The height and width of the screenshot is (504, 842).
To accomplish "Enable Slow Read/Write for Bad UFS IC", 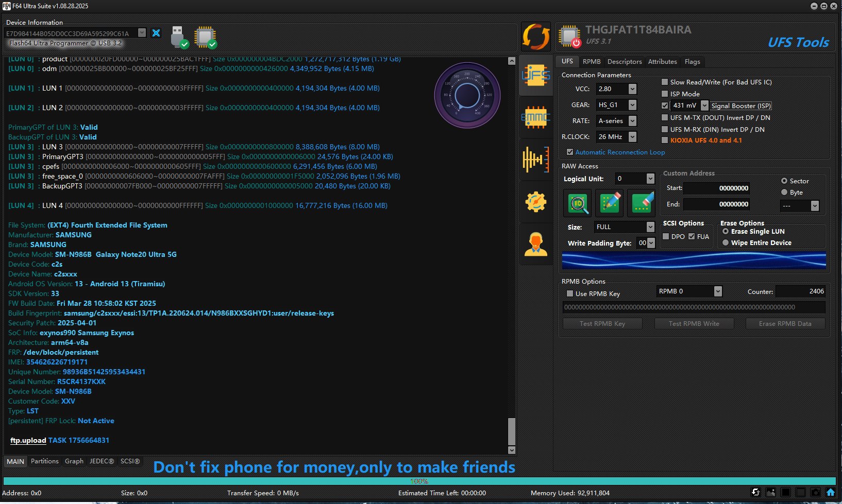I will pyautogui.click(x=665, y=82).
